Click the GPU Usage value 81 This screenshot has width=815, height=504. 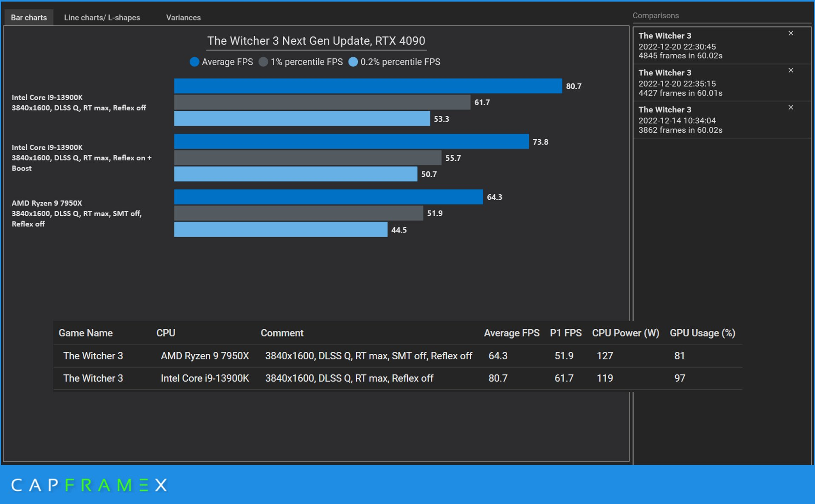click(x=679, y=356)
